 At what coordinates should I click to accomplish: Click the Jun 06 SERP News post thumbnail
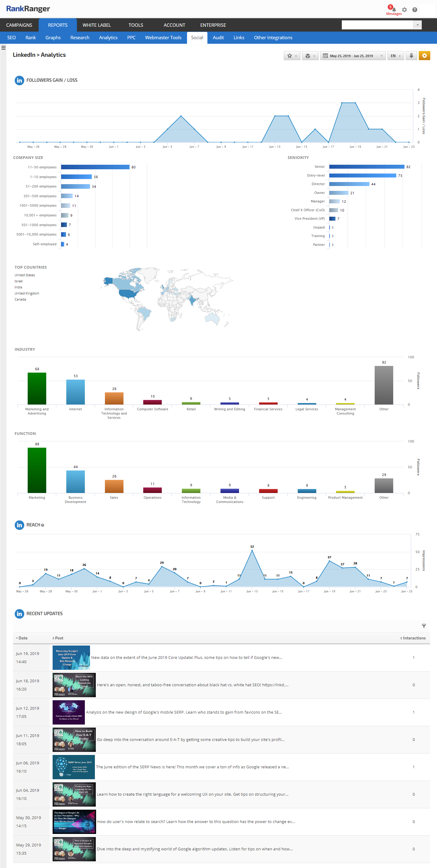coord(74,766)
